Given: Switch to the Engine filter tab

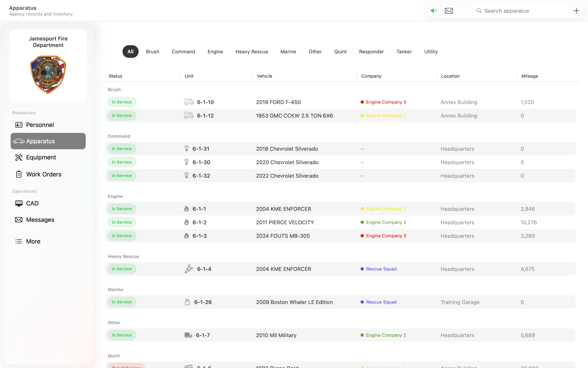Looking at the screenshot, I should (x=215, y=52).
